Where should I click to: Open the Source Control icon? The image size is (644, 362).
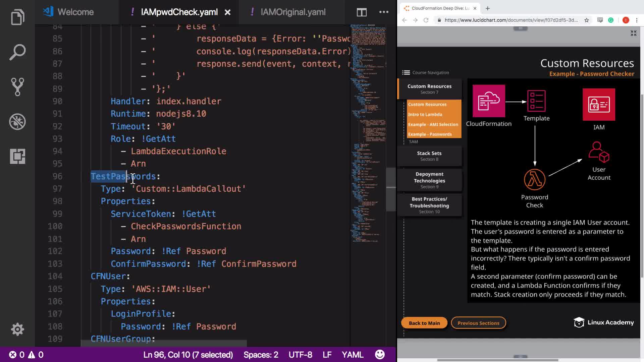pyautogui.click(x=17, y=87)
